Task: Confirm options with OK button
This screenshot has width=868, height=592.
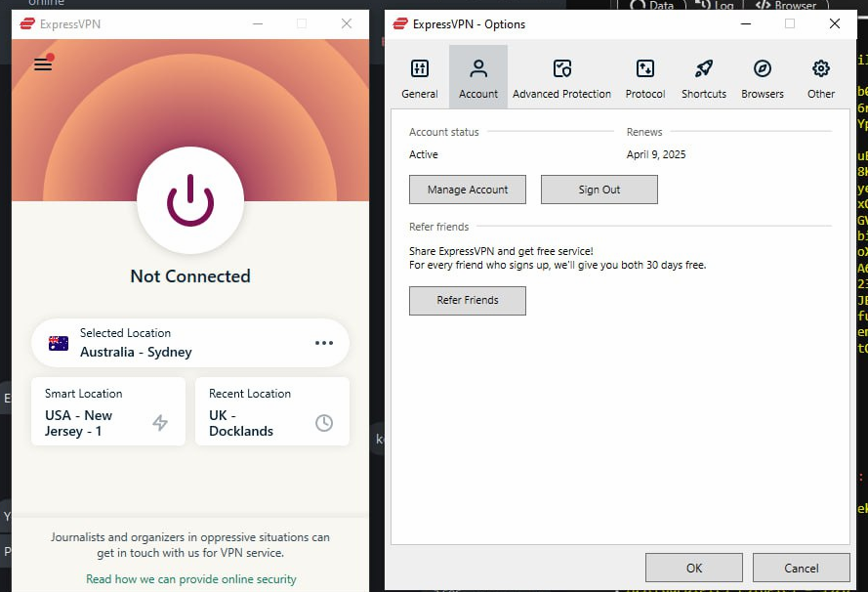Action: (x=694, y=569)
